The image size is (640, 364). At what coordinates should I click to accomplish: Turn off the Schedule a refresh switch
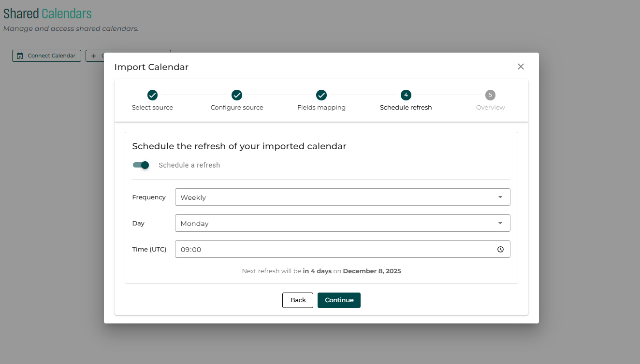click(x=141, y=165)
